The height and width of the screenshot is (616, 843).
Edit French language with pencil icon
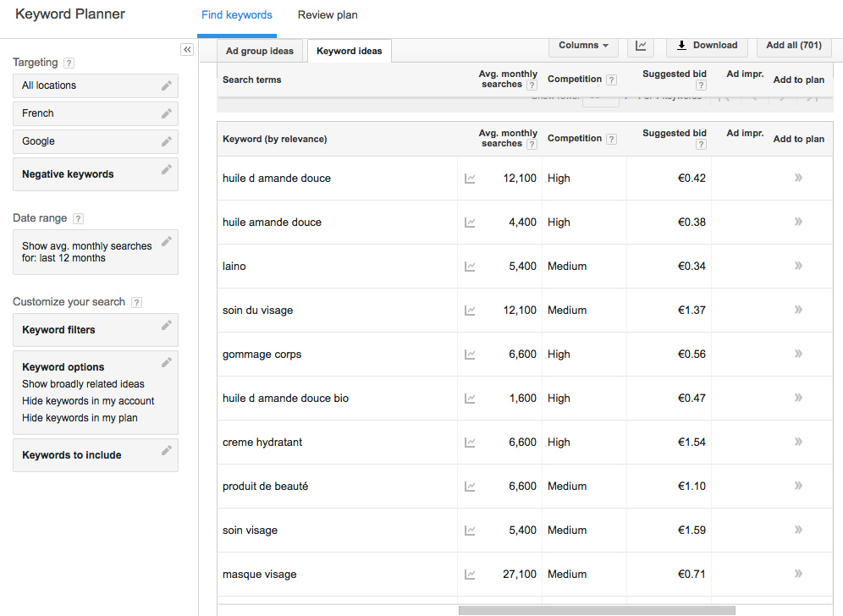pos(167,113)
